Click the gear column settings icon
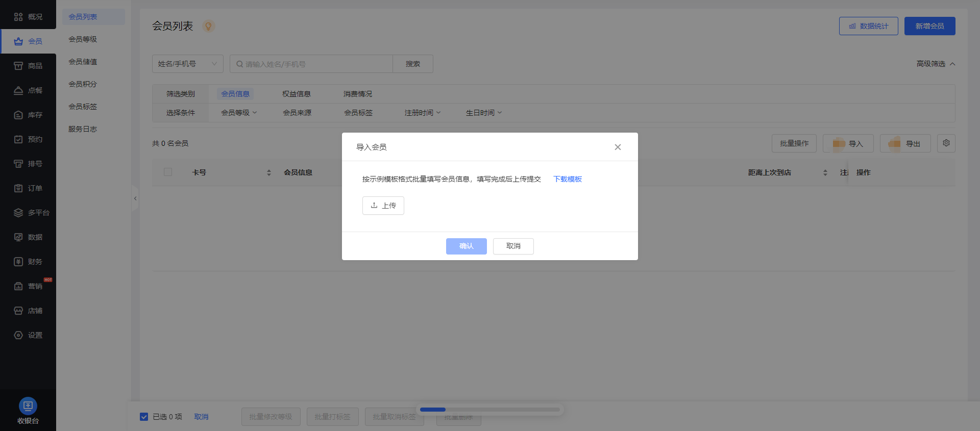 946,143
